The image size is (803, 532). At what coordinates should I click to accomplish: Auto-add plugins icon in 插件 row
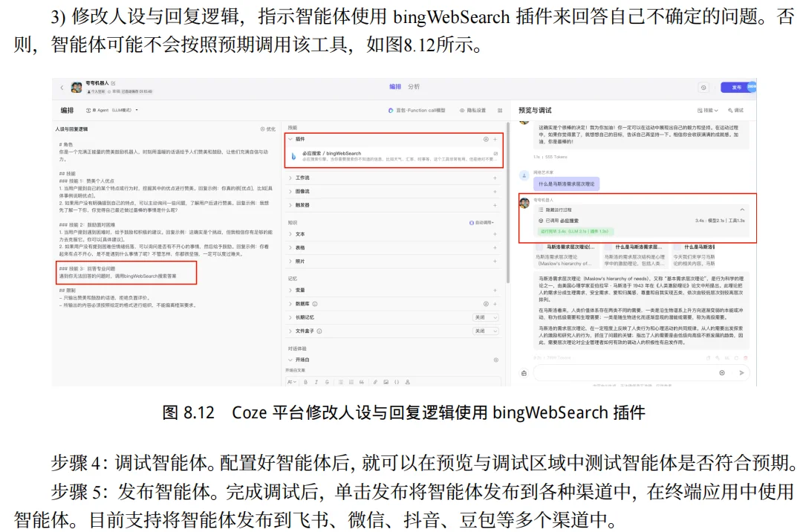pos(486,139)
